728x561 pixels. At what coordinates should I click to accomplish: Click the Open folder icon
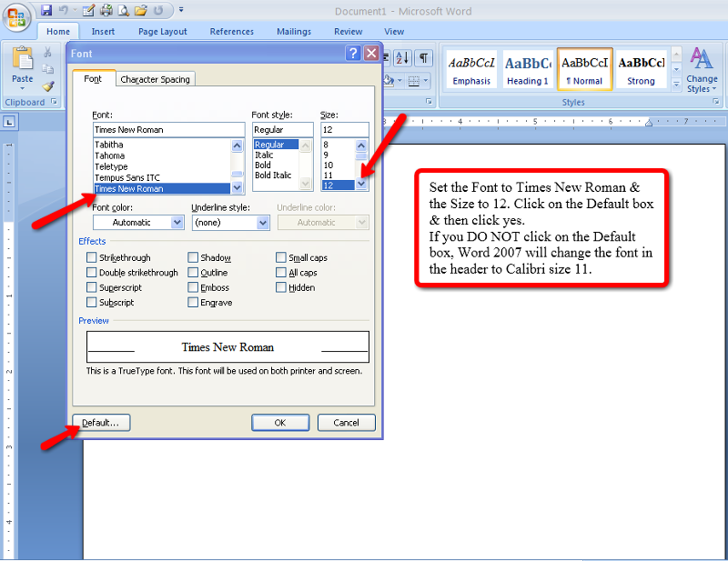pos(141,10)
